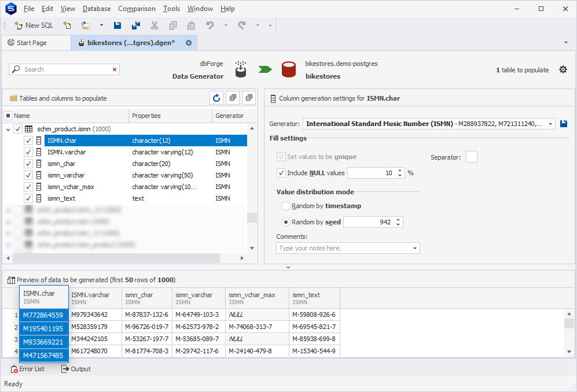
Task: Open the Database menu
Action: (x=97, y=9)
